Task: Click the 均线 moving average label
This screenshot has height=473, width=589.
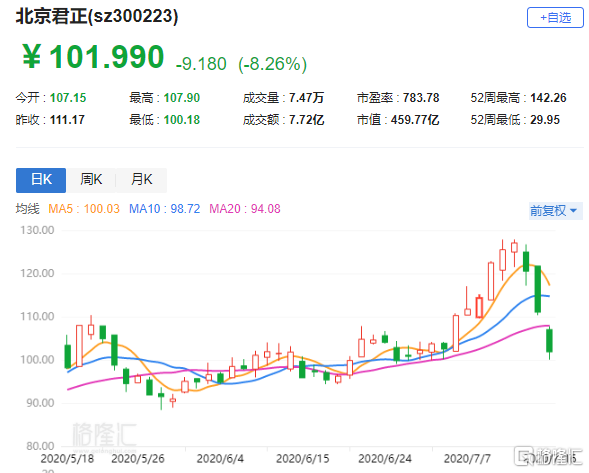Action: coord(27,209)
